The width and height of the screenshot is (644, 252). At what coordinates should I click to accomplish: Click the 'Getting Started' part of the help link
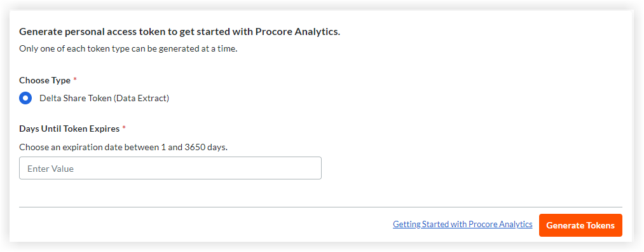click(x=421, y=225)
